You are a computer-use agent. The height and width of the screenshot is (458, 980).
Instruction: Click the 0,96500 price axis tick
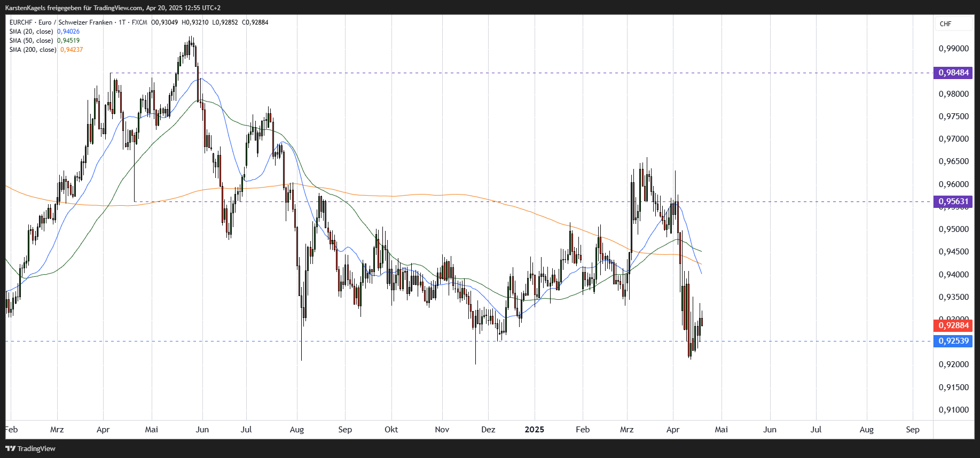(953, 161)
